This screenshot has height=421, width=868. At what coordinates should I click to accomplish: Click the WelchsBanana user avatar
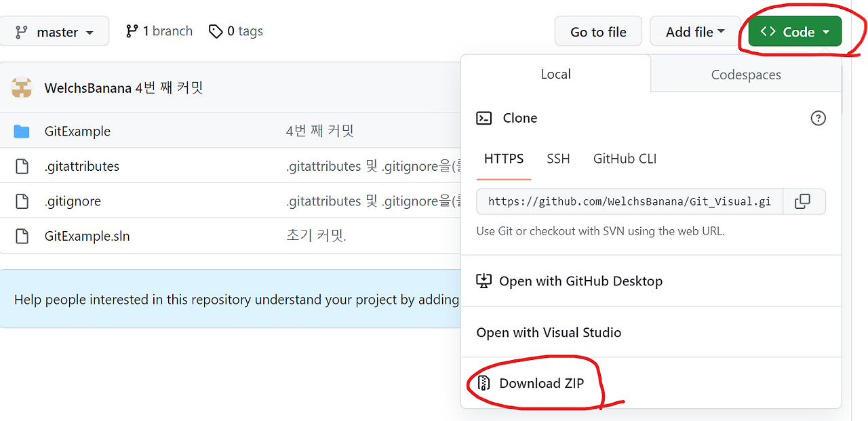tap(22, 88)
